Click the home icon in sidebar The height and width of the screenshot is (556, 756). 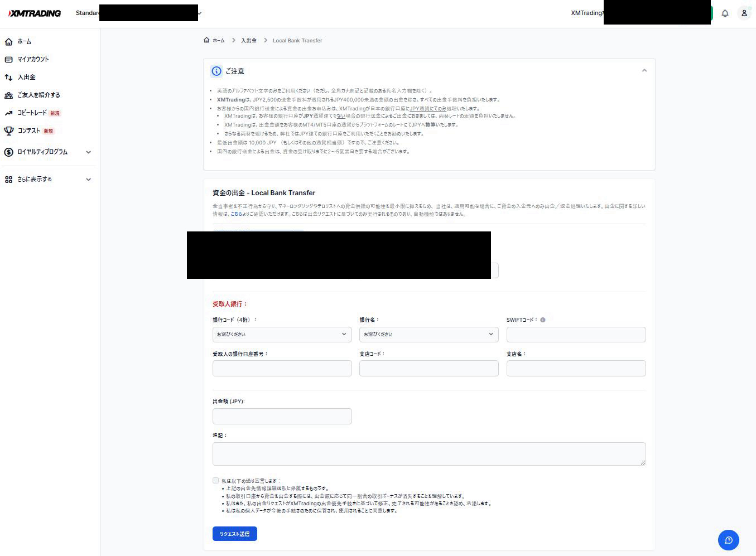(x=8, y=42)
